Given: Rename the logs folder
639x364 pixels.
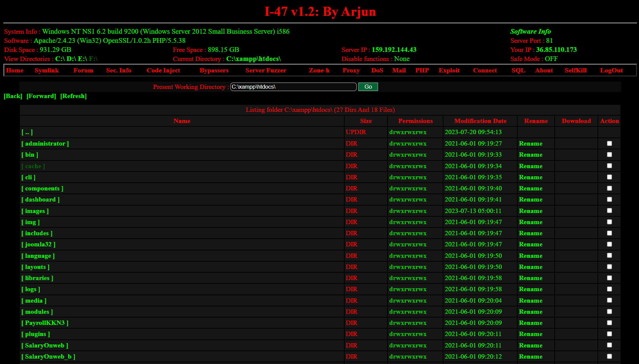Looking at the screenshot, I should [x=530, y=289].
